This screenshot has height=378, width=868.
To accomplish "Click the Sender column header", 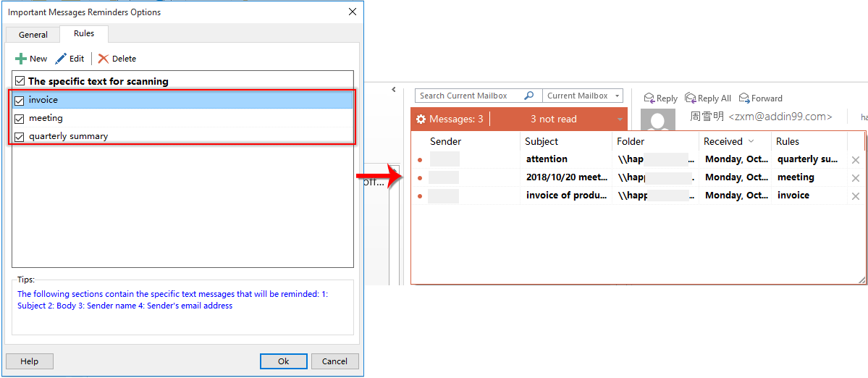I will [446, 141].
